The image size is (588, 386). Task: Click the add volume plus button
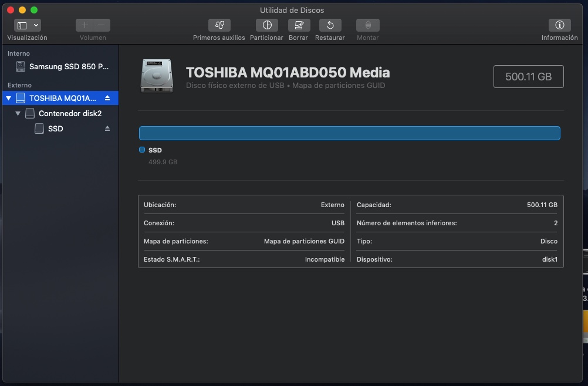pyautogui.click(x=85, y=25)
